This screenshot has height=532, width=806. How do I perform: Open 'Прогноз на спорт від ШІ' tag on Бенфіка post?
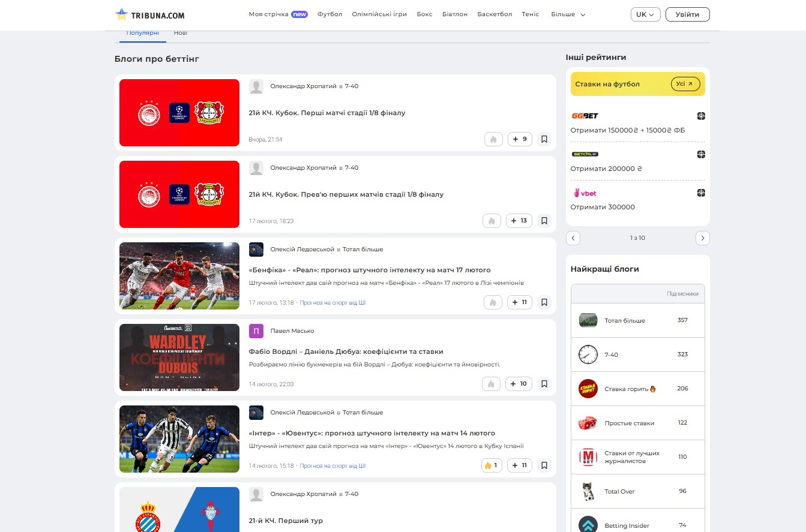(332, 303)
